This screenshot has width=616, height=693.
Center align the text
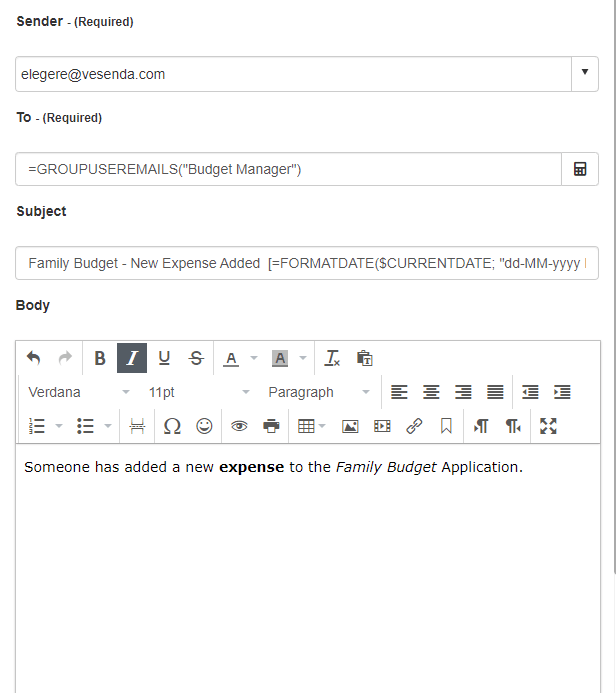pyautogui.click(x=431, y=392)
